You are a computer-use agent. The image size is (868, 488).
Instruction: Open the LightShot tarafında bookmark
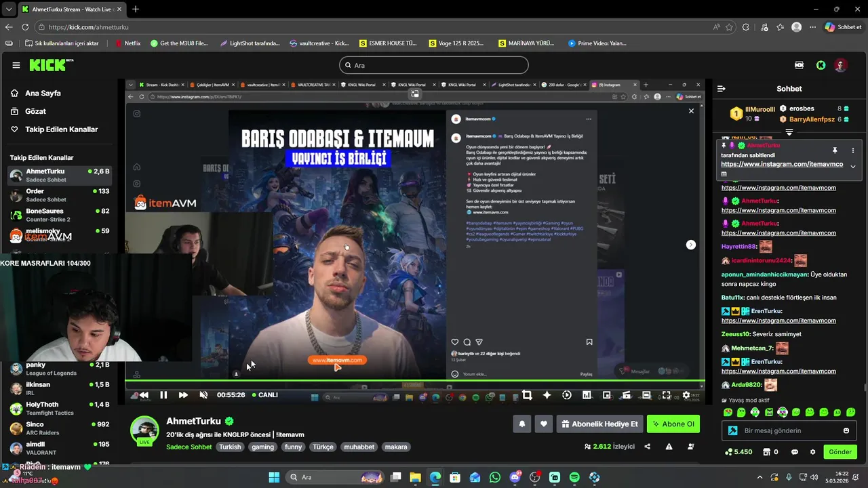click(x=250, y=43)
